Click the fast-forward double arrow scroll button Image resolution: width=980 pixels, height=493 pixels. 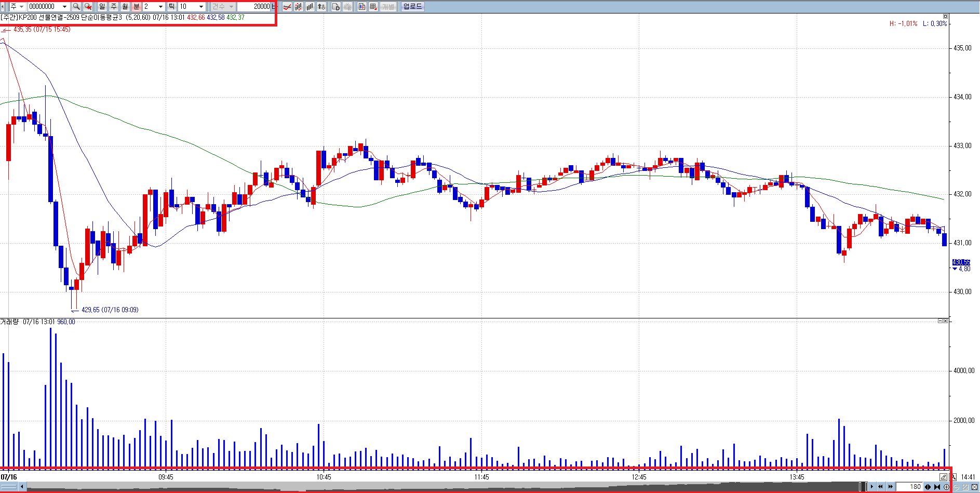click(890, 487)
